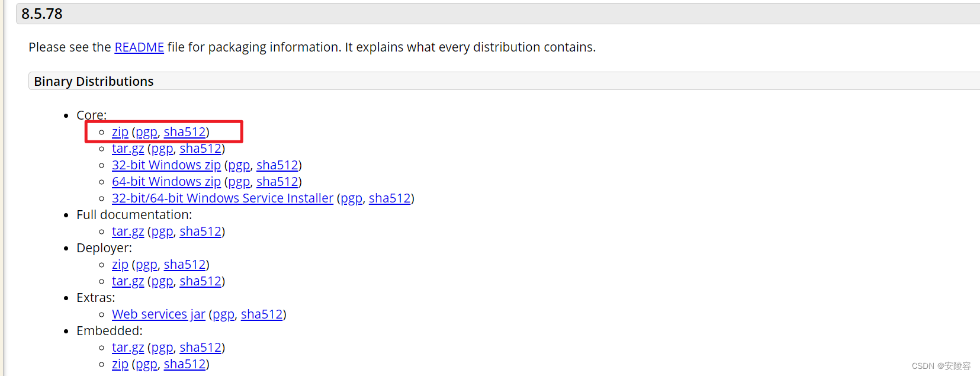Open sha512 for 64-bit Windows zip
The width and height of the screenshot is (980, 376).
[x=277, y=182]
